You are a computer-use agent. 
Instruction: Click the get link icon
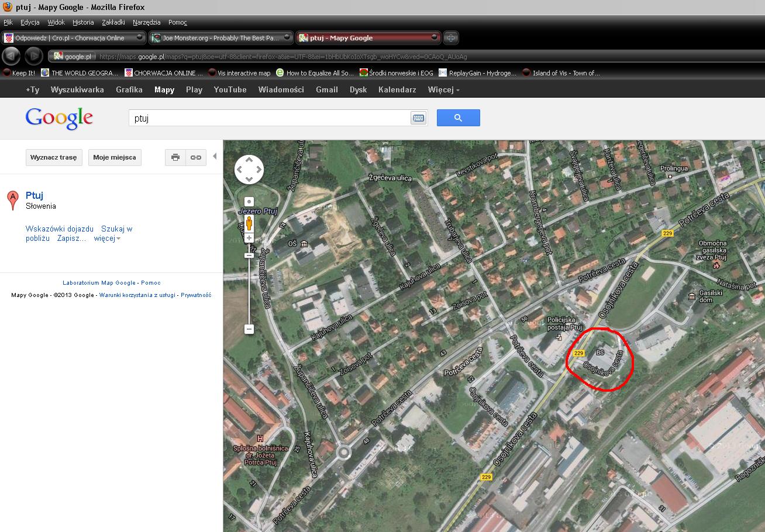[195, 157]
